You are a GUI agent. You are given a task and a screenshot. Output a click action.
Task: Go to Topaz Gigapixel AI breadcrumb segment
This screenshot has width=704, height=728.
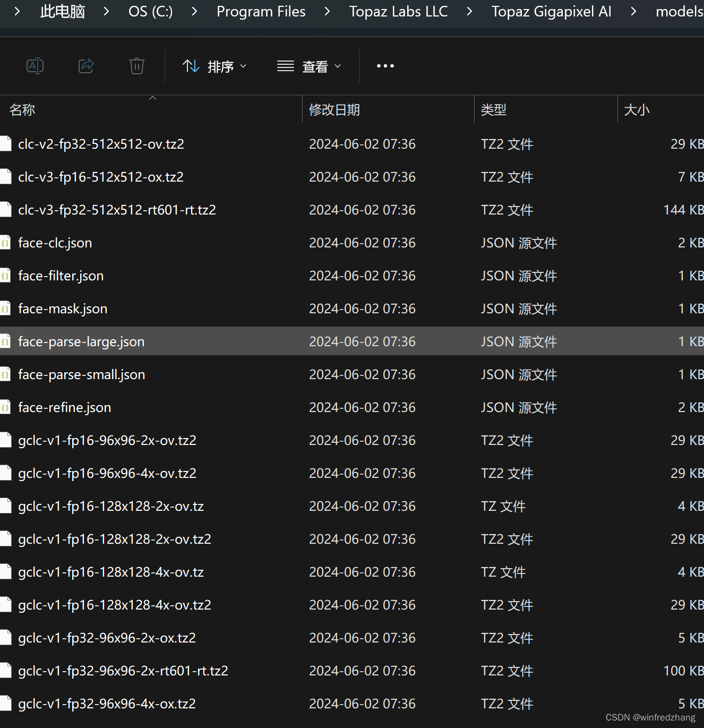551,11
